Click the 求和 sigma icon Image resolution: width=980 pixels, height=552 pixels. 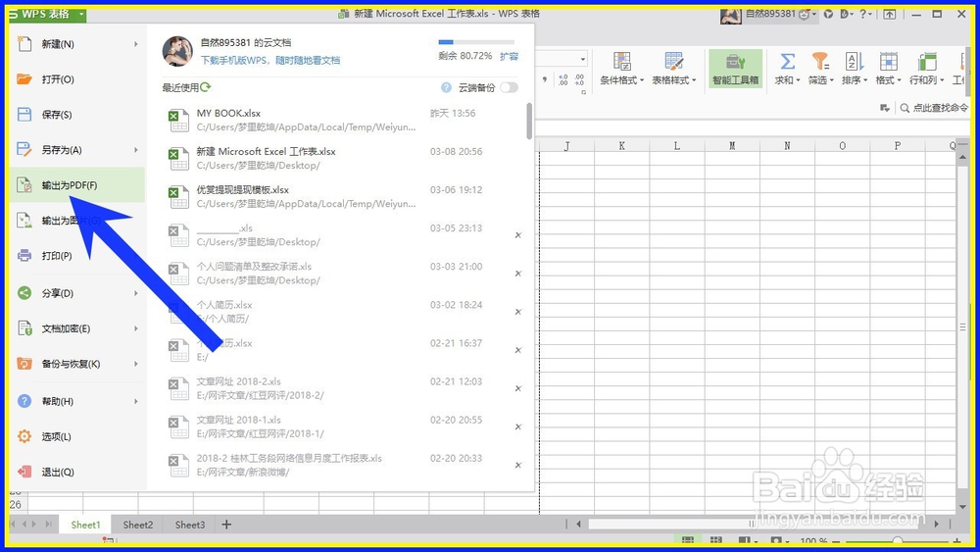(788, 61)
